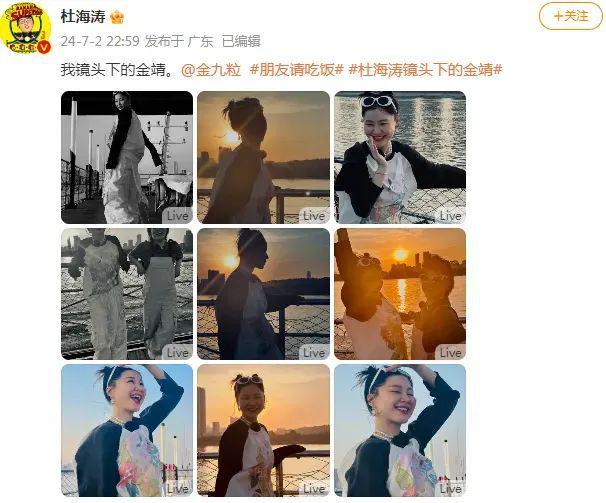Open 杜海涛 username profile link

pyautogui.click(x=83, y=17)
